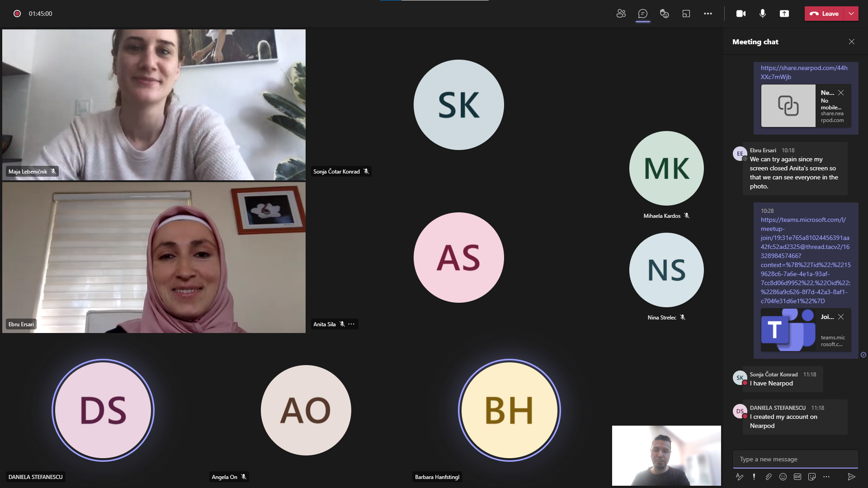
Task: Send the chat message
Action: [x=851, y=477]
